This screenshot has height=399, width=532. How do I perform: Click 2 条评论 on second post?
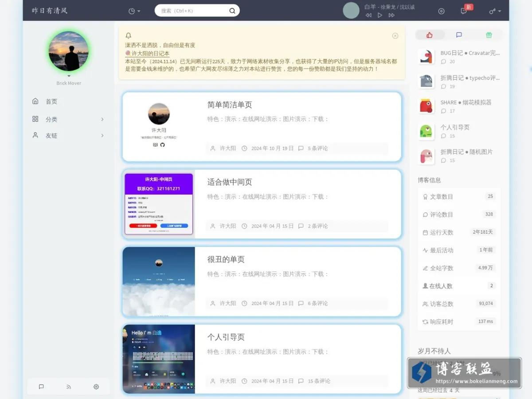(318, 226)
